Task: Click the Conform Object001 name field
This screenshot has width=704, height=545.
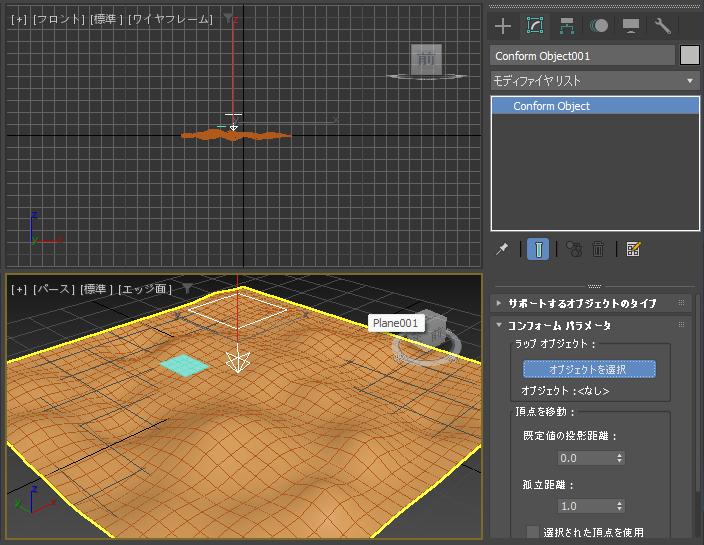Action: point(582,56)
